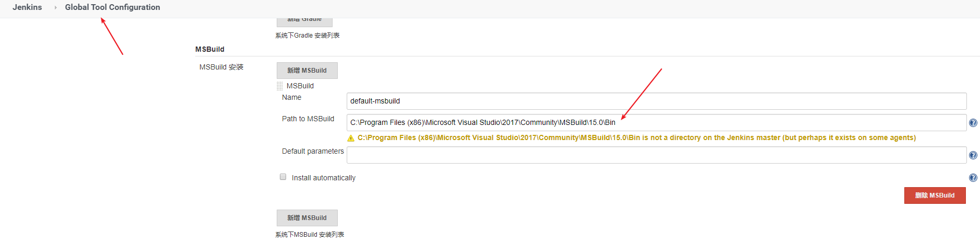Open Global Tool Configuration breadcrumb

(112, 7)
